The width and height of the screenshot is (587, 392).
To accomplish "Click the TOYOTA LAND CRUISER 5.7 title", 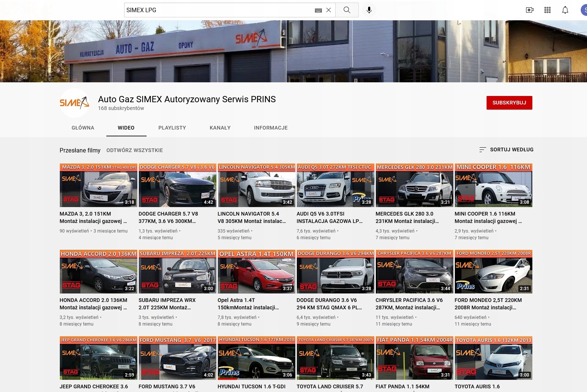I will tap(330, 386).
